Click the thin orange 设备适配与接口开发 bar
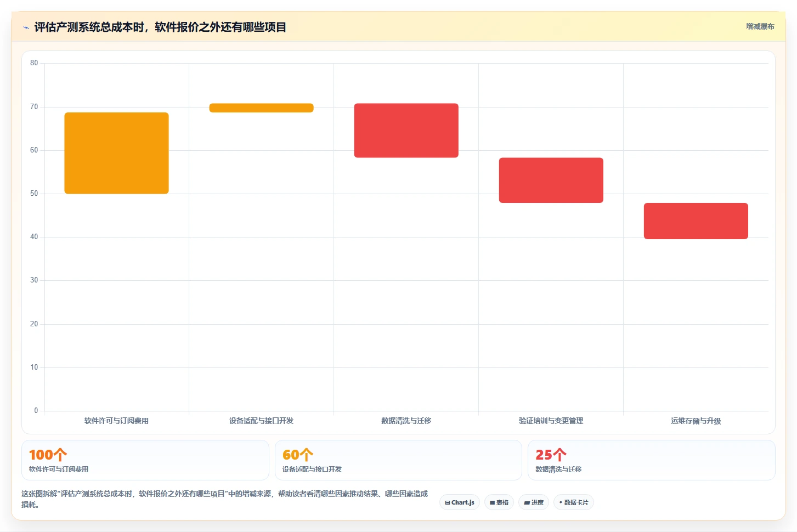797x532 pixels. click(261, 108)
